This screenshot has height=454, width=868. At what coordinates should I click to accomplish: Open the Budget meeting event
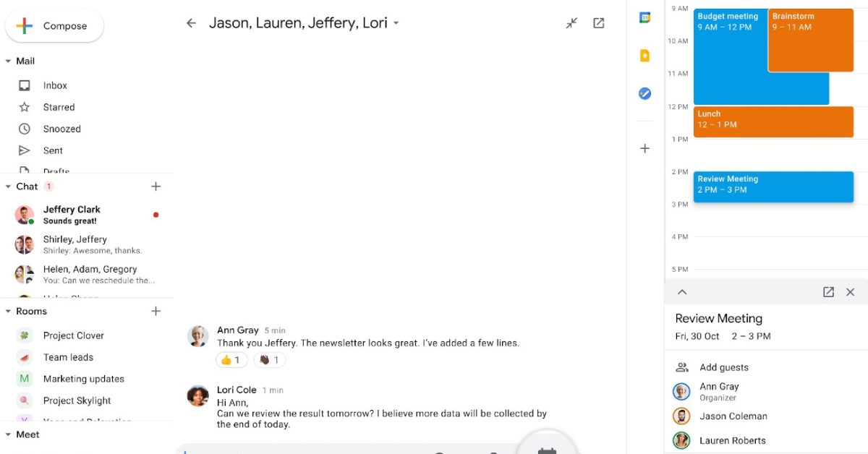pyautogui.click(x=729, y=56)
